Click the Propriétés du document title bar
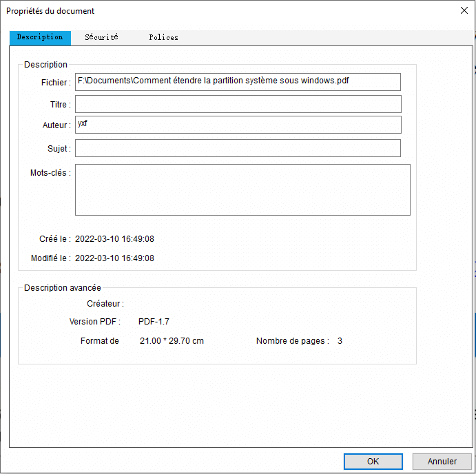The image size is (476, 474). click(x=207, y=10)
